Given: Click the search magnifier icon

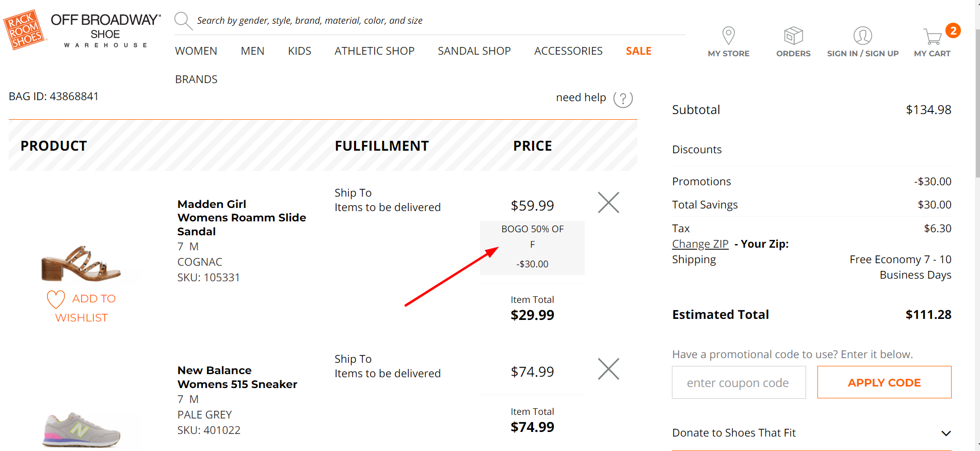Looking at the screenshot, I should pos(183,21).
